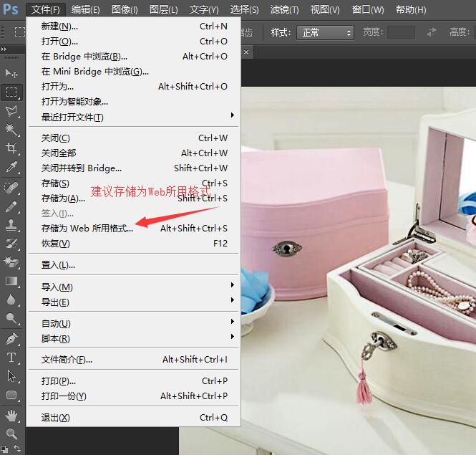Select the Zoom tool in the toolbox
This screenshot has height=455, width=476.
tap(11, 434)
